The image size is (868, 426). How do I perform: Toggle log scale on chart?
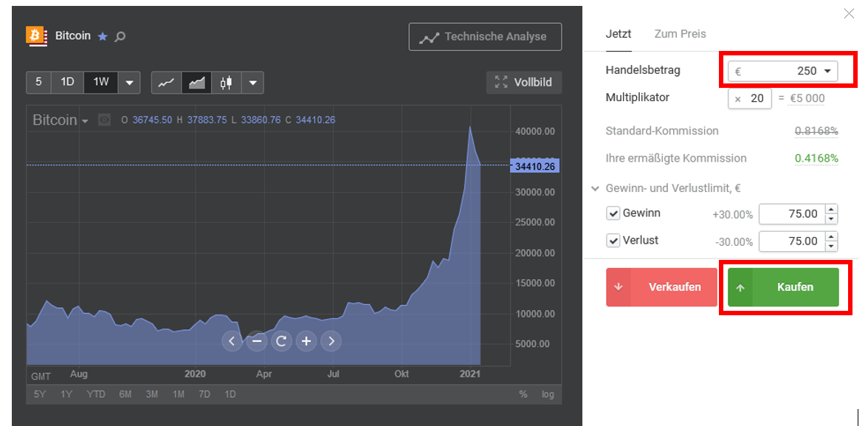pyautogui.click(x=548, y=394)
